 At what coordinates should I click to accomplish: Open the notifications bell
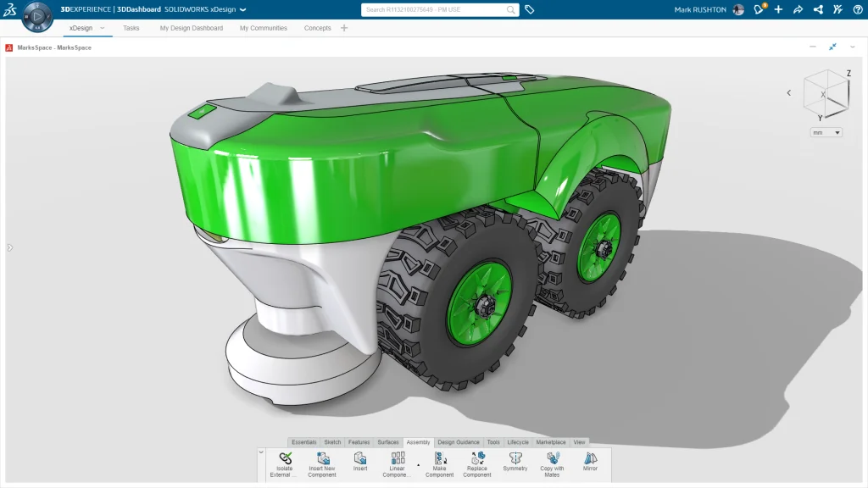pyautogui.click(x=759, y=9)
